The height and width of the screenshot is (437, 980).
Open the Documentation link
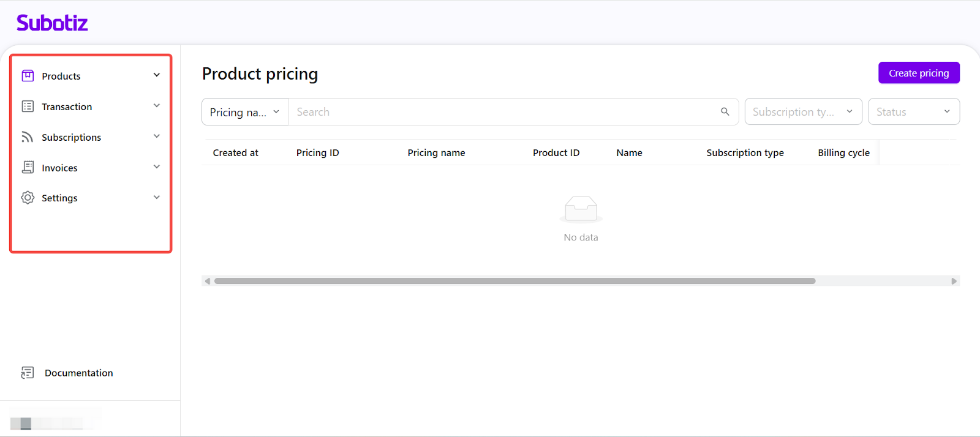click(x=78, y=373)
